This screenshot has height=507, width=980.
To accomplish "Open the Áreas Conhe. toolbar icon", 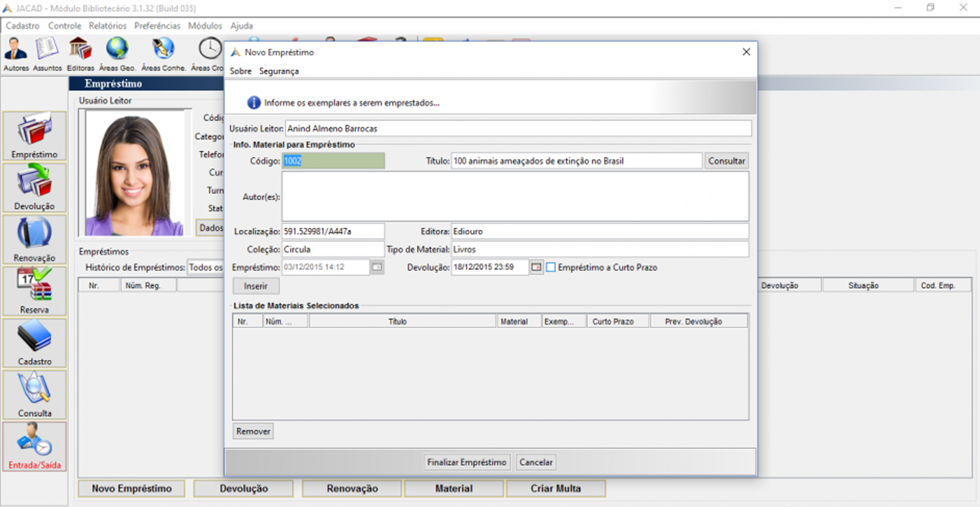I will 163,54.
